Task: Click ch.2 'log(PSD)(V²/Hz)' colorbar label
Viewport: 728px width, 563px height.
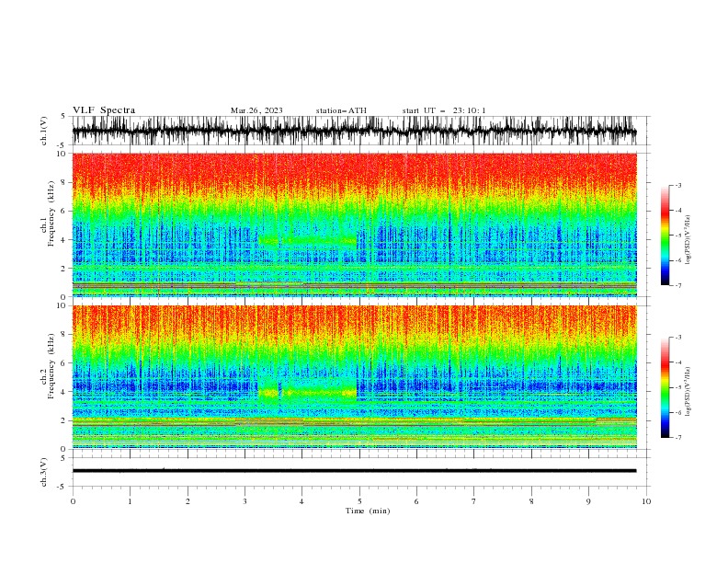Action: tap(688, 391)
